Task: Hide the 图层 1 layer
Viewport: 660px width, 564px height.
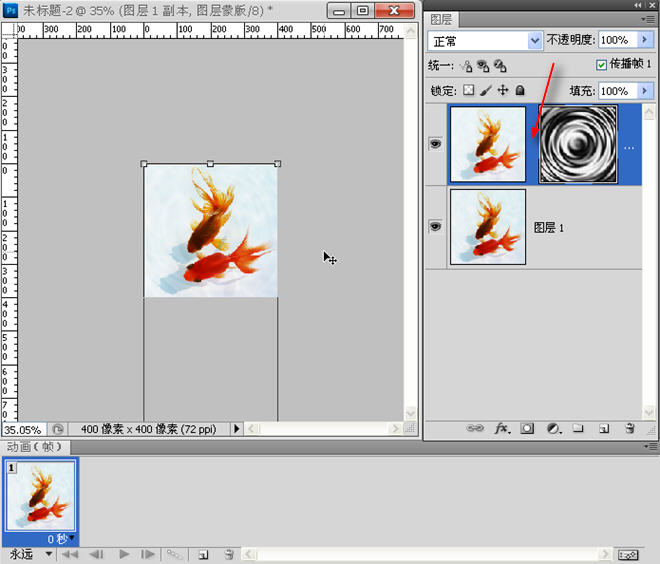Action: [x=435, y=226]
